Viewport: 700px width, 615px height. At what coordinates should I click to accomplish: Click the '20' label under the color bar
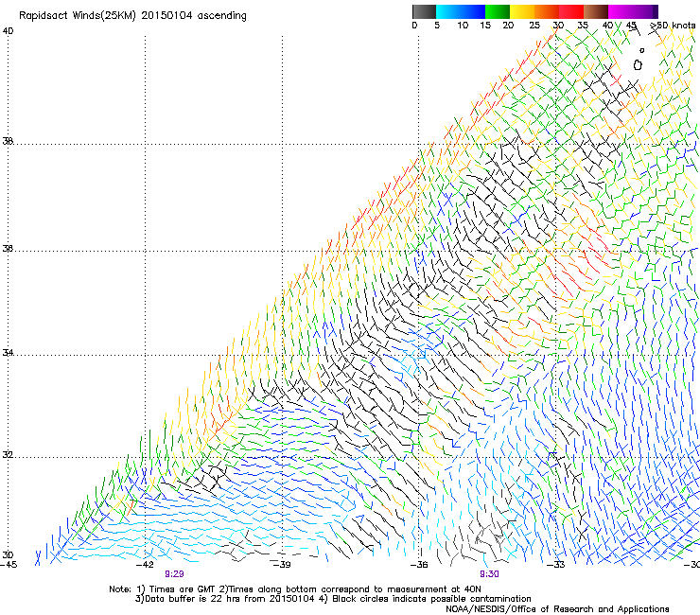(508, 26)
